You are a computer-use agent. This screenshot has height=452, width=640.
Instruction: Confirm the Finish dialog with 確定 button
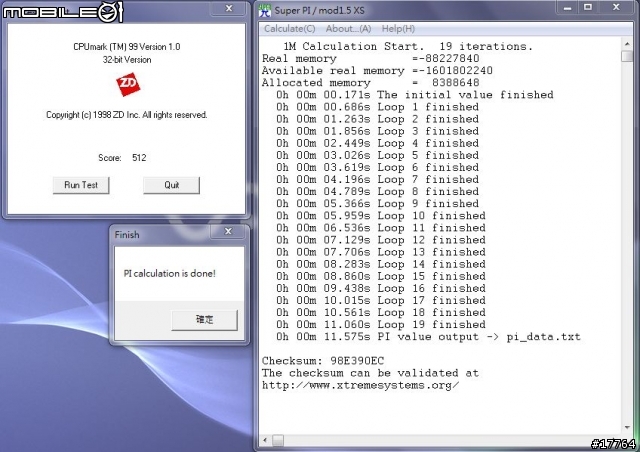point(204,320)
